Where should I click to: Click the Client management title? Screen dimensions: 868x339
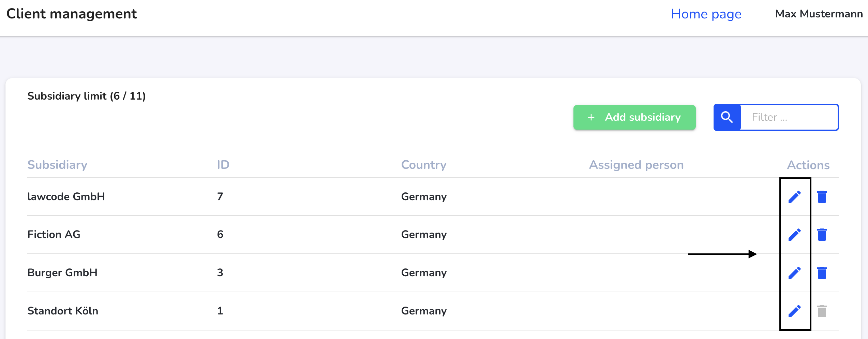coord(72,14)
